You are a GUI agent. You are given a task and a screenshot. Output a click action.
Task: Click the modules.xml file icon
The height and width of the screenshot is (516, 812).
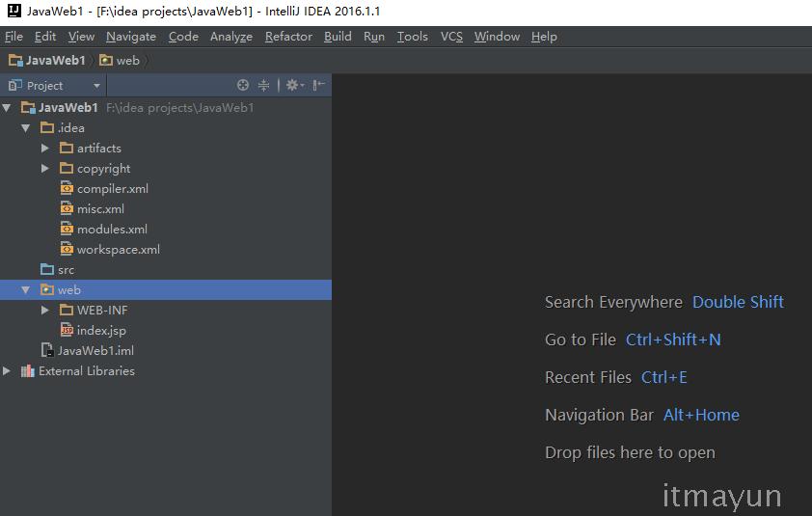click(67, 229)
